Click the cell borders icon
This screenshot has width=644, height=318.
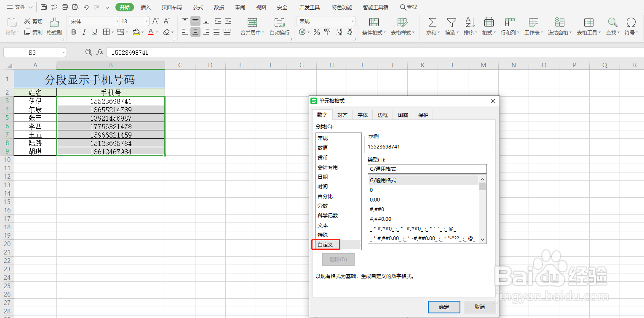pos(106,32)
